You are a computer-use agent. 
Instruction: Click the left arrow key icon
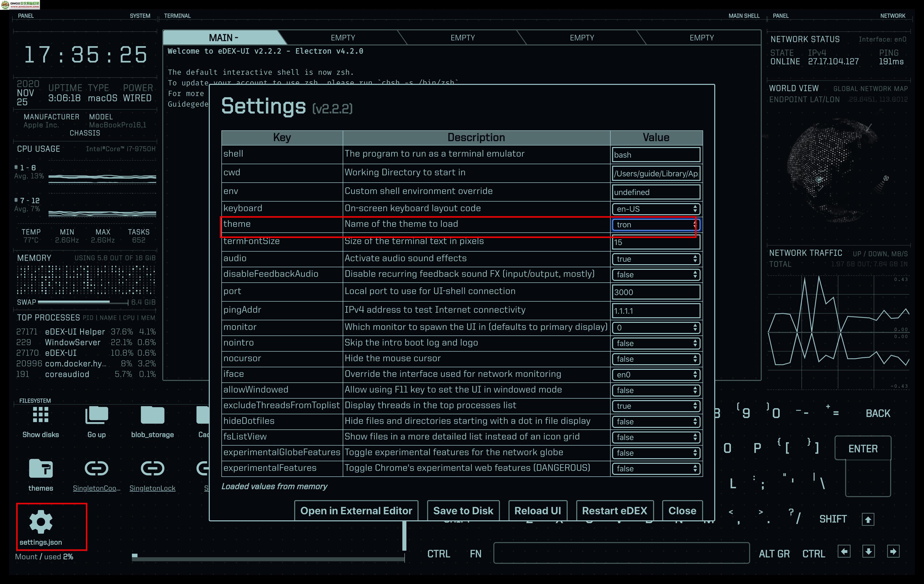pyautogui.click(x=844, y=552)
